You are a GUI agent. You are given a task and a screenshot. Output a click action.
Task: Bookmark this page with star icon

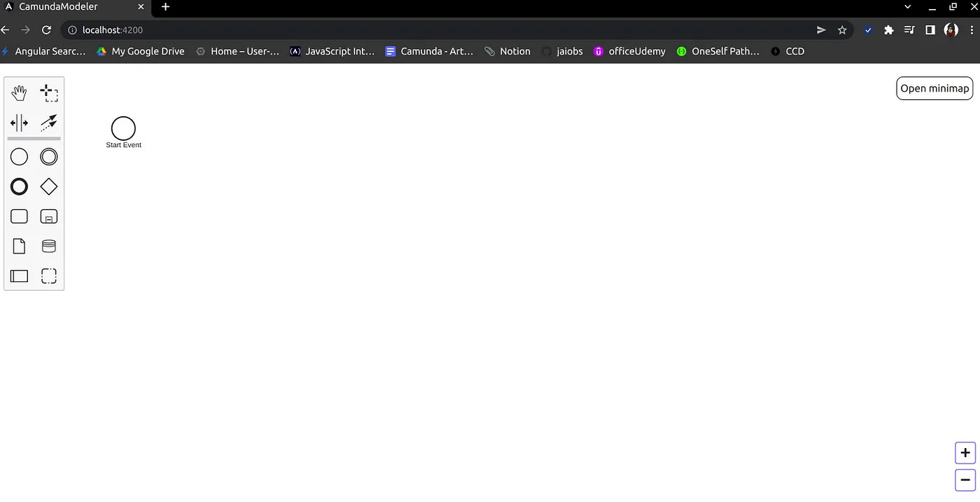pyautogui.click(x=842, y=30)
